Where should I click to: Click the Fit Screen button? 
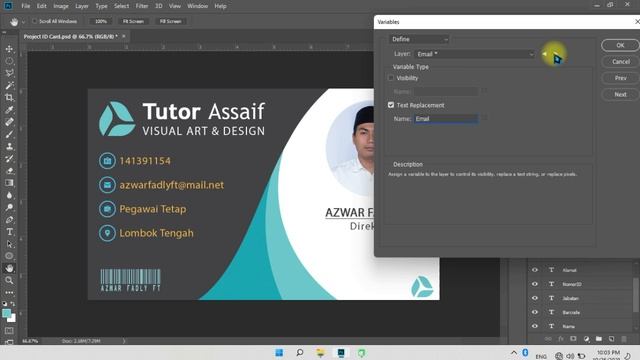[x=133, y=21]
